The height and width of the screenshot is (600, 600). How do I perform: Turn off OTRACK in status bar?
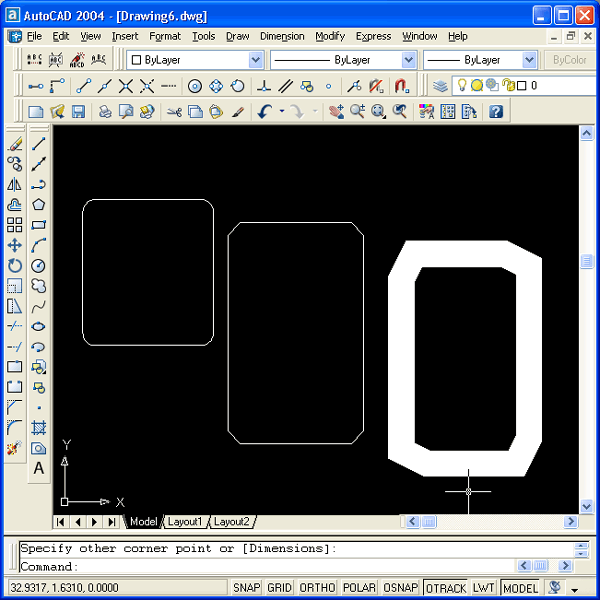[445, 588]
